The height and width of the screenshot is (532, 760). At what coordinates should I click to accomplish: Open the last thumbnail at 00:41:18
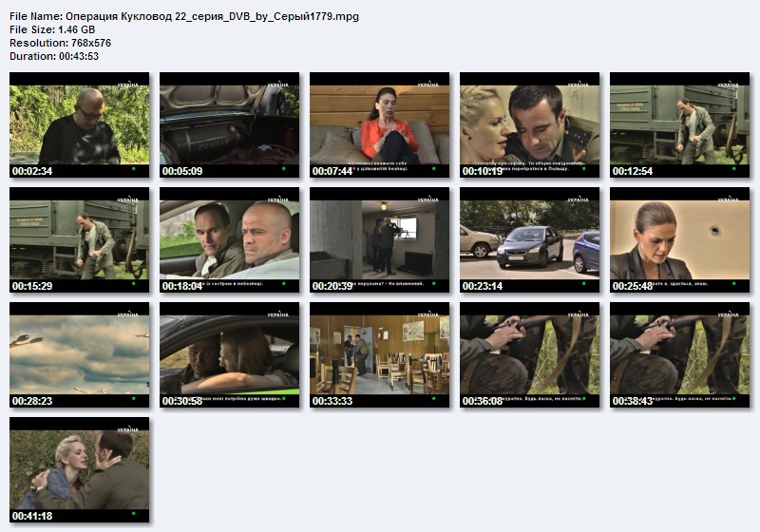(x=80, y=470)
